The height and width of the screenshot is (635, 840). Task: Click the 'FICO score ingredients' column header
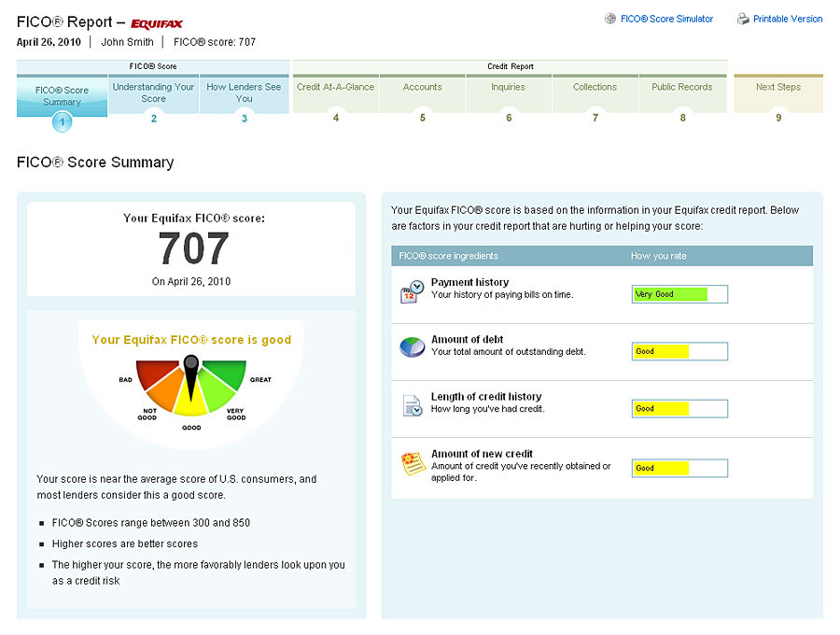pyautogui.click(x=448, y=256)
